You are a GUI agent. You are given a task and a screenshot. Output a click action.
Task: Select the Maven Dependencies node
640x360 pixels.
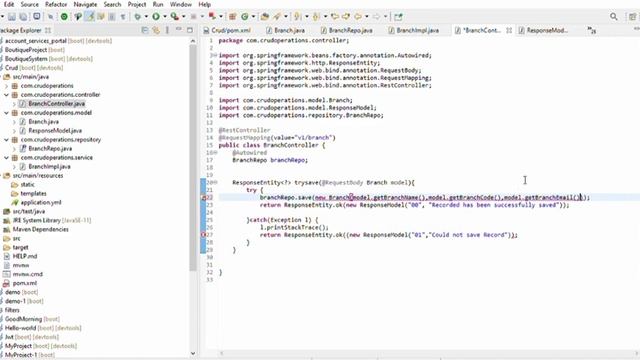(x=40, y=229)
